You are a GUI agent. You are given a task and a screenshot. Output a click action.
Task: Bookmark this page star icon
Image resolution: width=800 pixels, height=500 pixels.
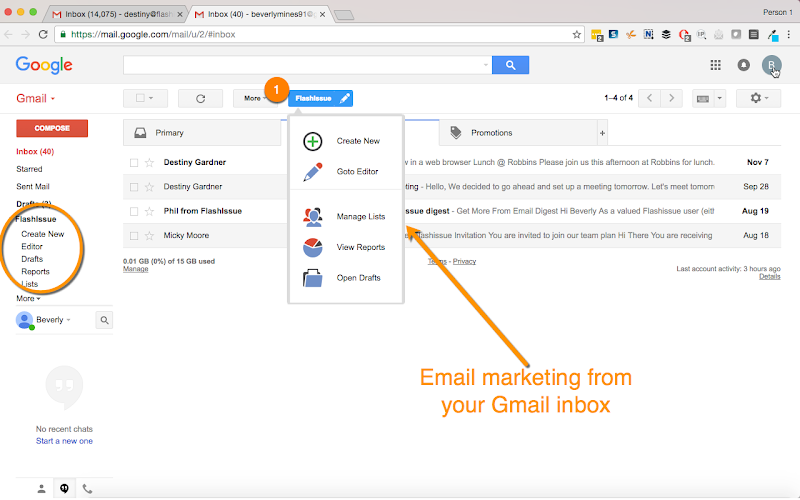pos(577,35)
